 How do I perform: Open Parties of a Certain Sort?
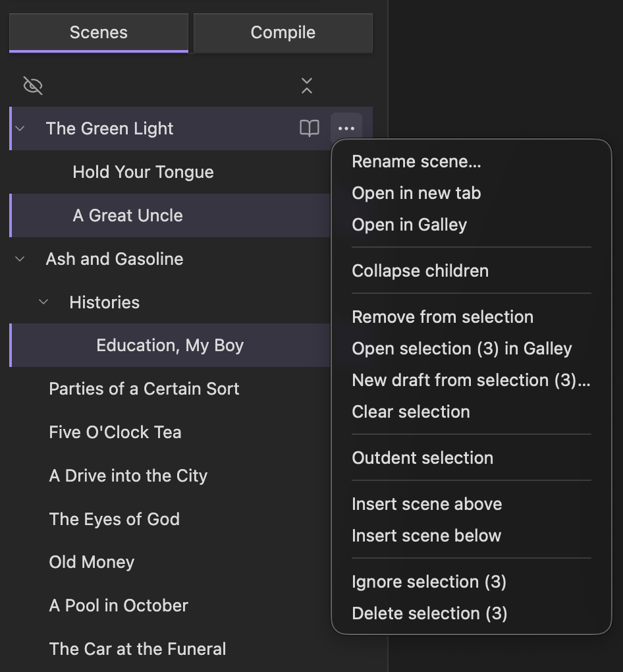pos(144,389)
